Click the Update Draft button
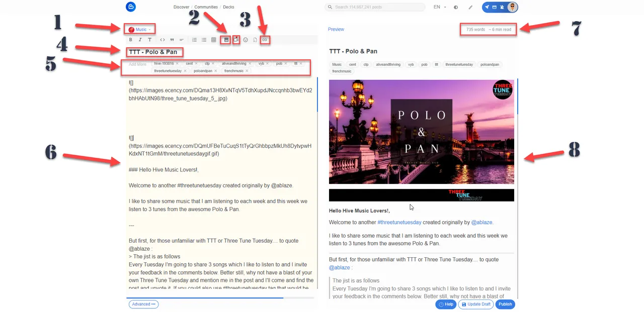Viewport: 644px width, 312px height. click(476, 304)
